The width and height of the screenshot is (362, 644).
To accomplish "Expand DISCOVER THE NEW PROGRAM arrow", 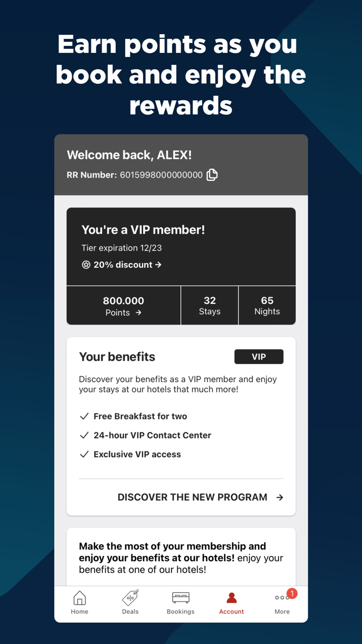I will tap(280, 497).
